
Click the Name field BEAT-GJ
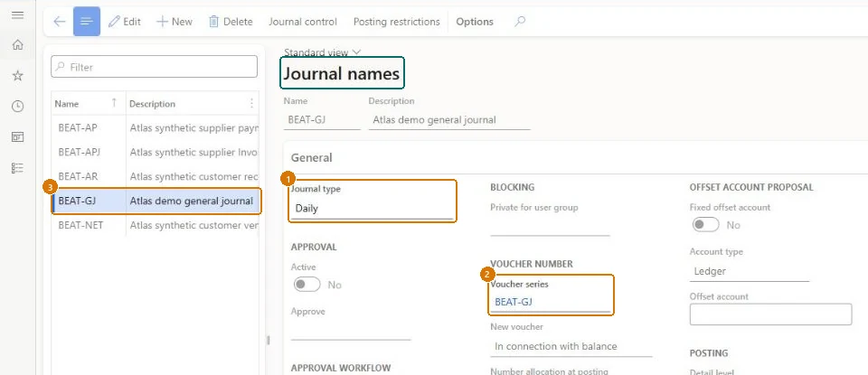(x=322, y=119)
